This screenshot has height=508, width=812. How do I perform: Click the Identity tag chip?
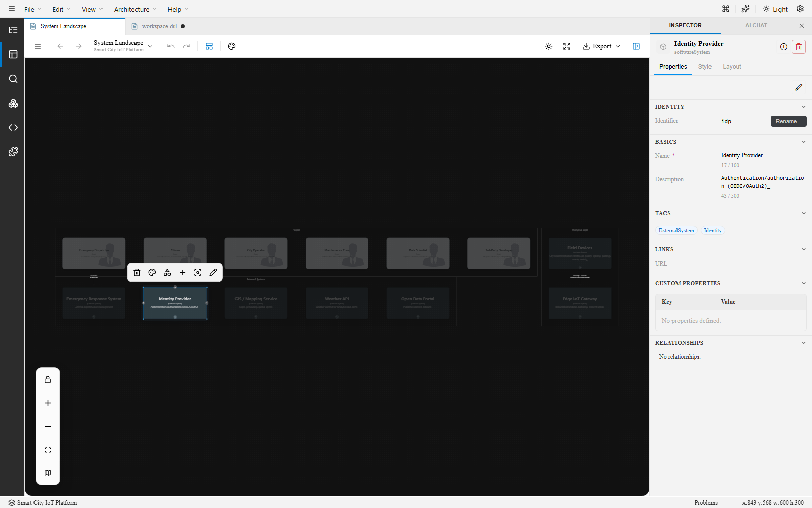tap(713, 231)
